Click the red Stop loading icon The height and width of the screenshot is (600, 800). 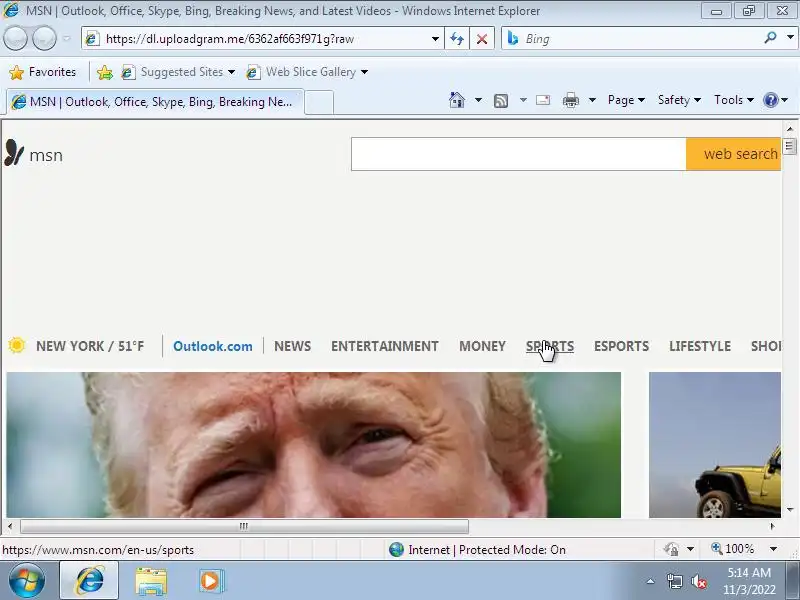482,39
